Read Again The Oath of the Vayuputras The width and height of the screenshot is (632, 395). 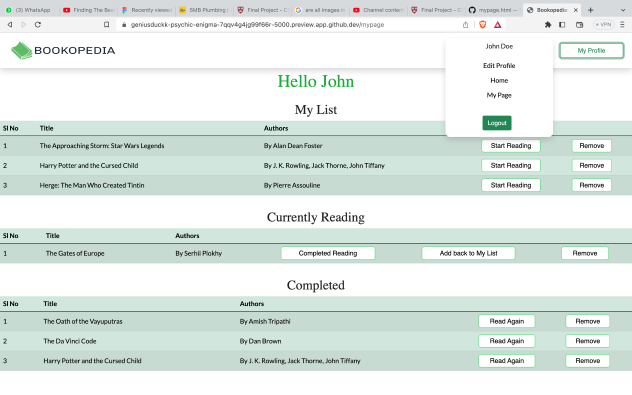(x=507, y=321)
